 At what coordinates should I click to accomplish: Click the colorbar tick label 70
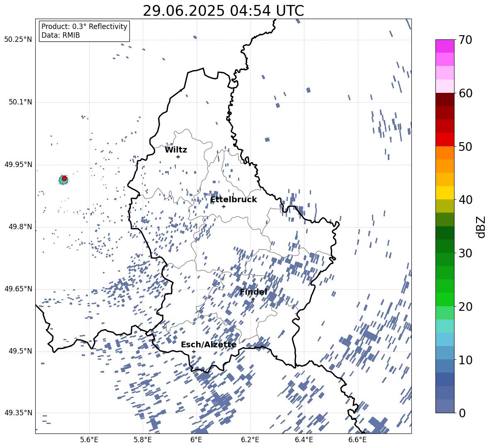[465, 40]
